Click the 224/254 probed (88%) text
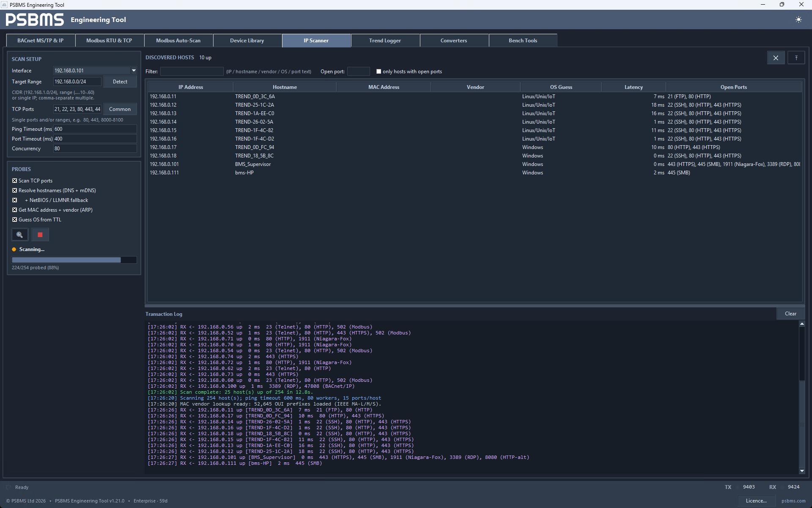This screenshot has width=812, height=508. coord(36,268)
